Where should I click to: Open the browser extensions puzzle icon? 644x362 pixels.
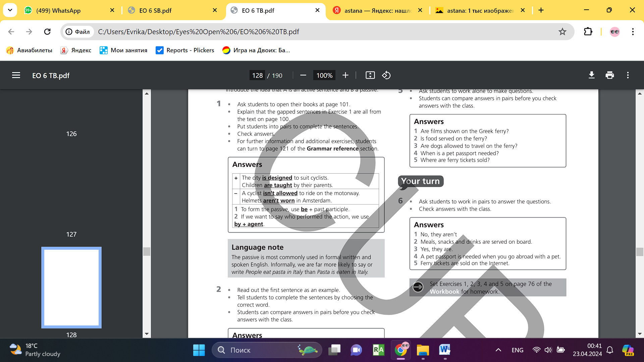588,32
